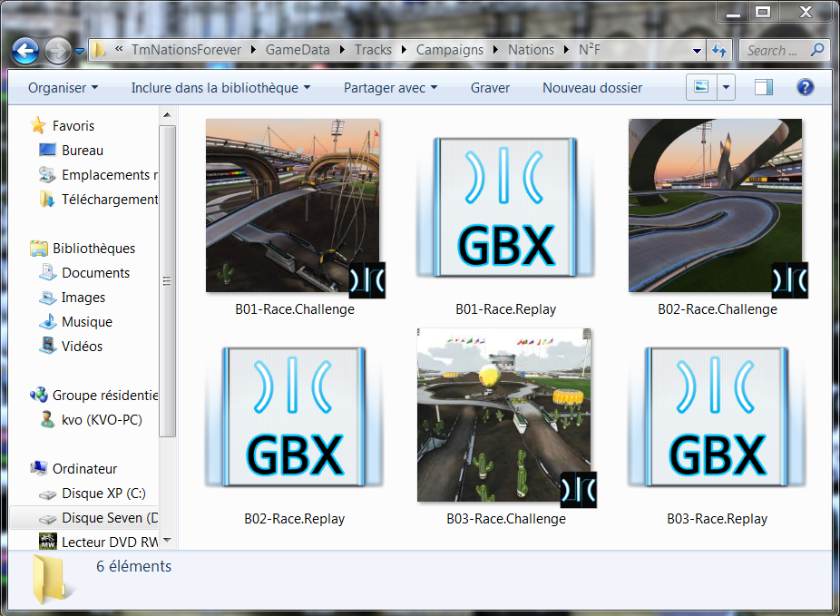Image resolution: width=840 pixels, height=616 pixels.
Task: Navigate to the GameData breadcrumb
Action: [298, 50]
